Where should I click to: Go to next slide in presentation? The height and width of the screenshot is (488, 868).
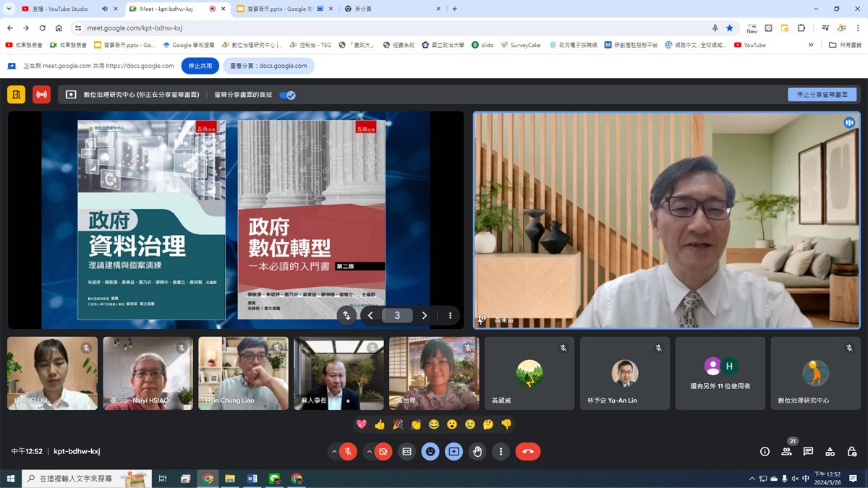coord(424,315)
